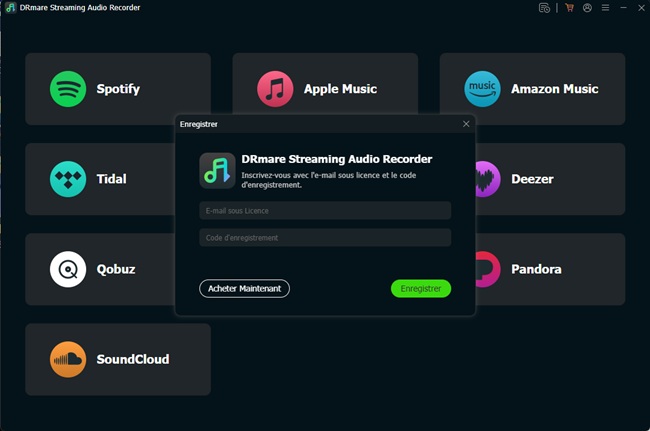Click the Inscrivez-vous instruction text
Viewport: 650px width, 431px height.
coord(329,180)
